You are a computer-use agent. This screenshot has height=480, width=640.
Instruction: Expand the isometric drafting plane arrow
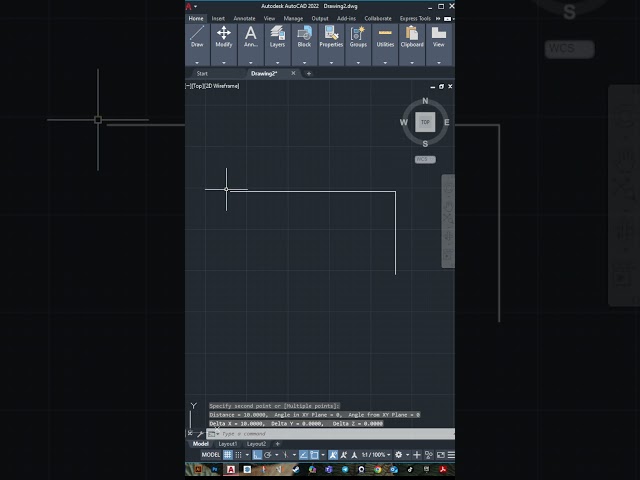[294, 455]
